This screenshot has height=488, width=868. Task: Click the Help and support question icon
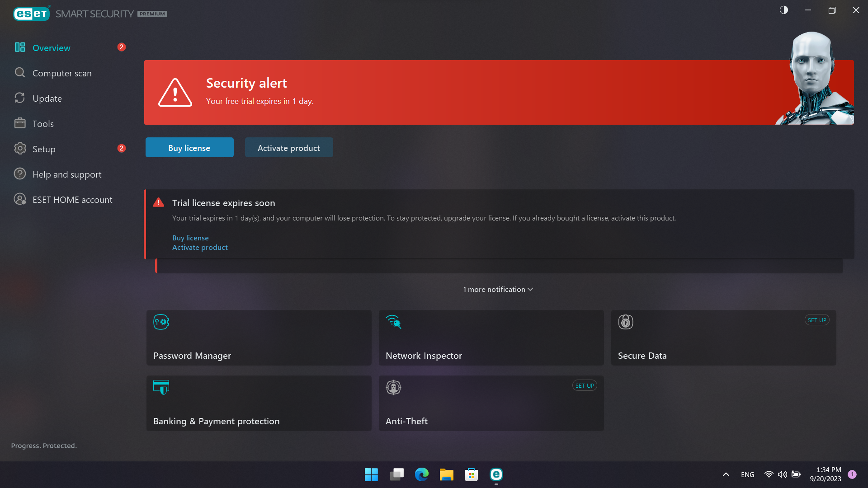point(20,174)
